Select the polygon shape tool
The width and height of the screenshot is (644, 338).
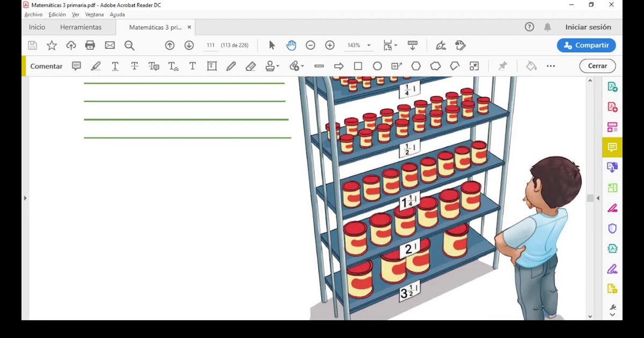tap(416, 66)
